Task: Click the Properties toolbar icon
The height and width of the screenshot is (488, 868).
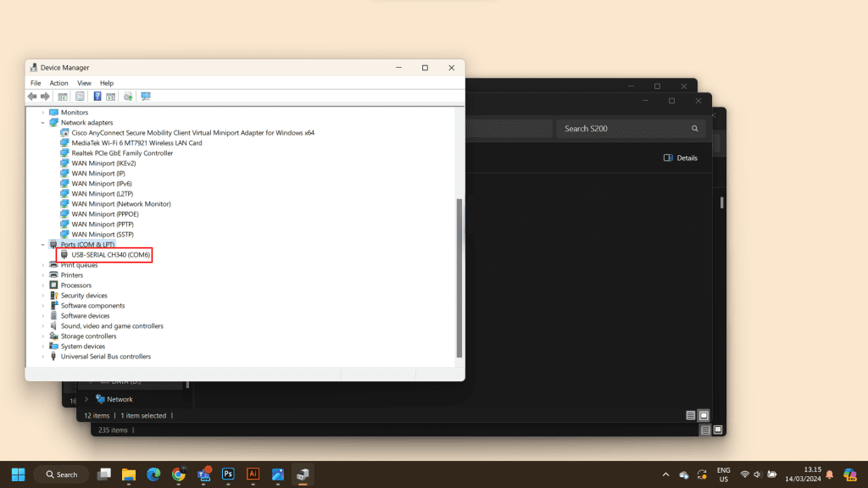Action: (80, 97)
